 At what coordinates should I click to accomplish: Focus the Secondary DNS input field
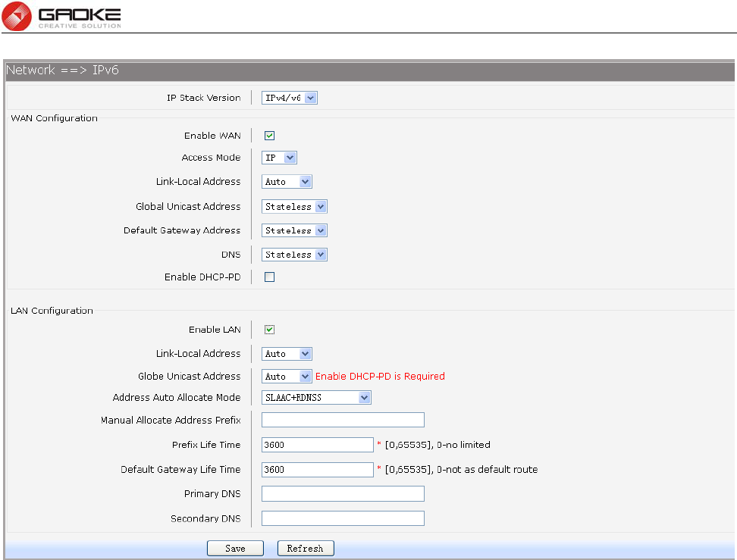(343, 518)
